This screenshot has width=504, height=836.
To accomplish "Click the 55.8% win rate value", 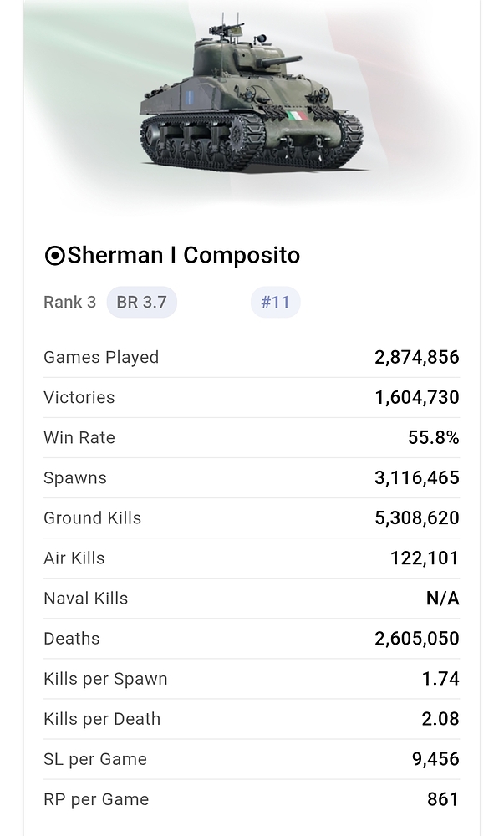I will 433,438.
